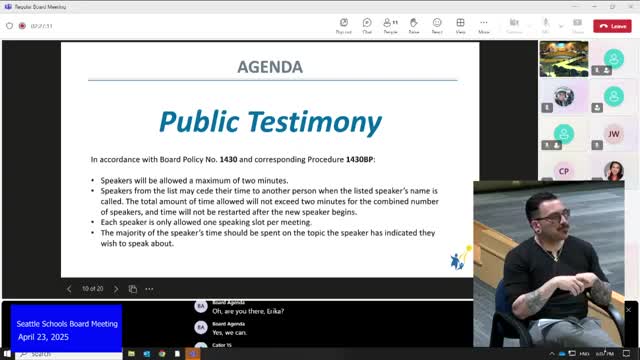The width and height of the screenshot is (640, 360).
Task: Click the 'Oh, are you there, Erika?' message
Action: click(248, 311)
